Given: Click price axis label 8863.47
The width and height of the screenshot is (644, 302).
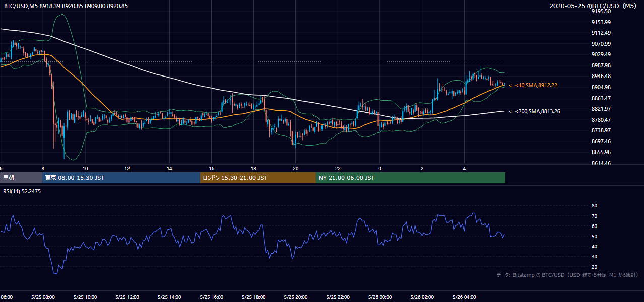Looking at the screenshot, I should point(602,98).
